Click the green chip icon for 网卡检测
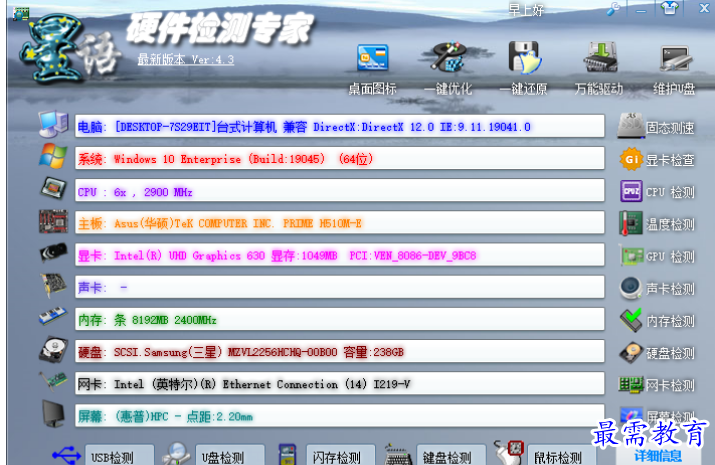This screenshot has height=465, width=715. (631, 385)
